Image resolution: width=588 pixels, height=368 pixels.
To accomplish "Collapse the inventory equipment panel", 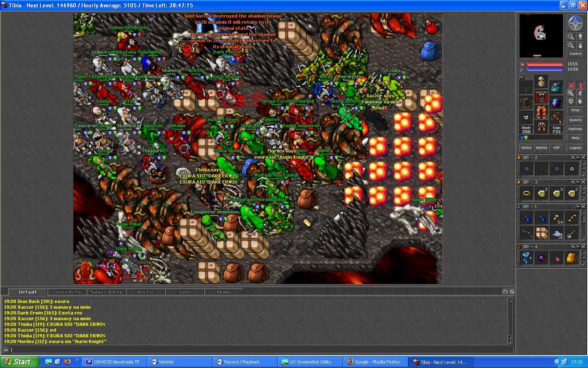I will pyautogui.click(x=521, y=77).
